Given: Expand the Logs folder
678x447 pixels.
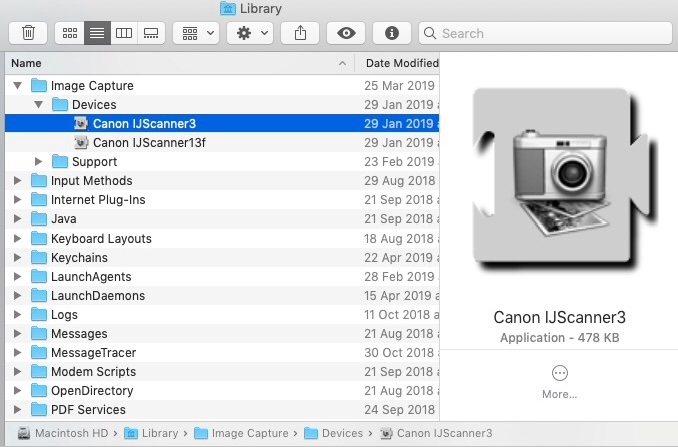Looking at the screenshot, I should tap(17, 315).
